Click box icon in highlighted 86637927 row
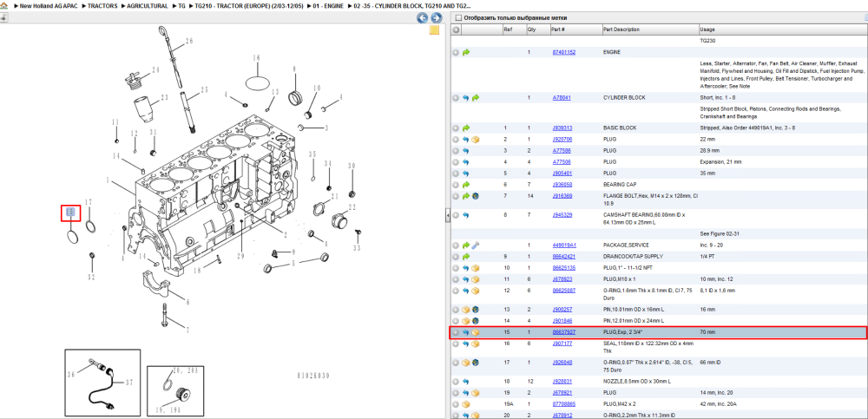The image size is (868, 419). pos(475,332)
